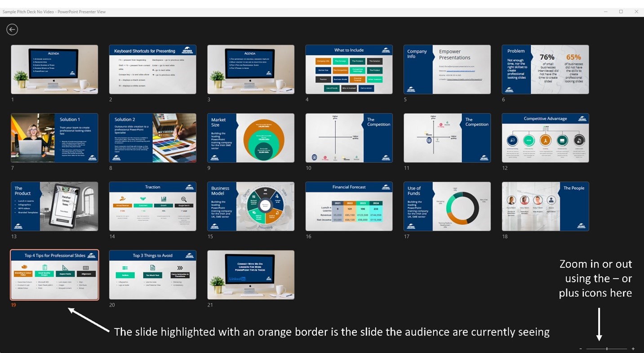
Task: Open the Solution 1 slide
Action: pyautogui.click(x=54, y=137)
